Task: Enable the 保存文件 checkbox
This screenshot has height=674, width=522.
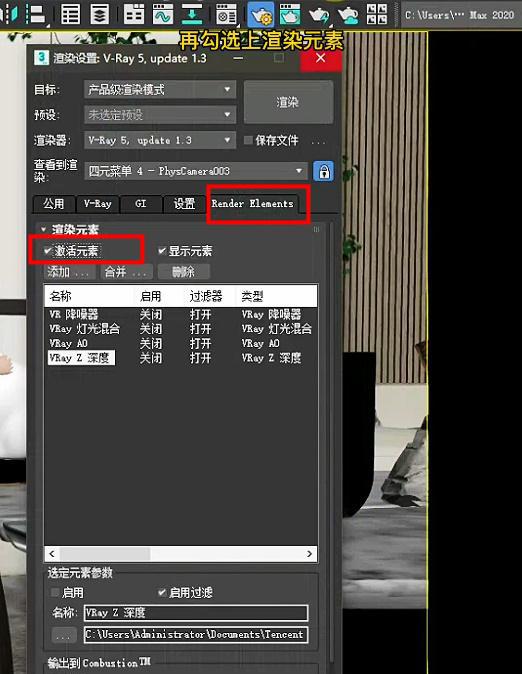Action: [248, 140]
